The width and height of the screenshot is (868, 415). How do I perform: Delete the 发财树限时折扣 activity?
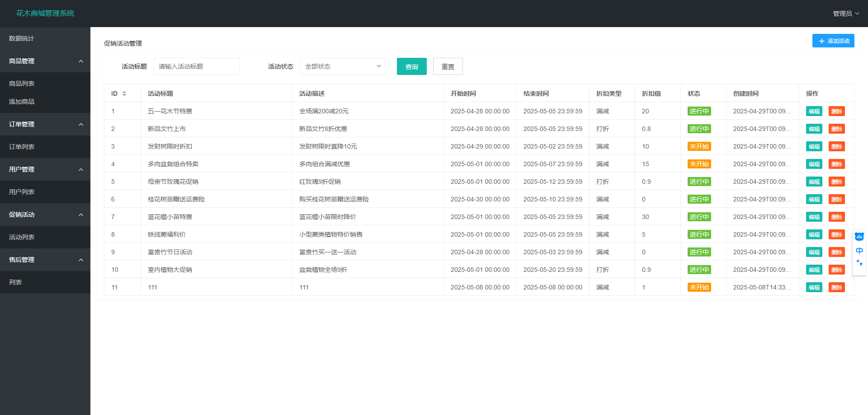tap(837, 146)
